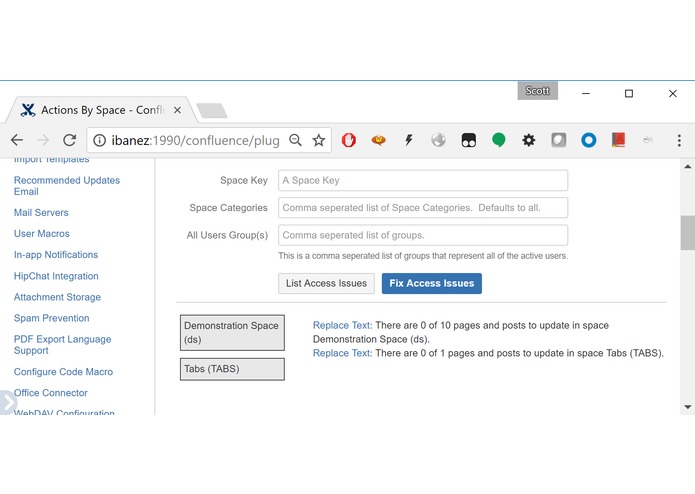The width and height of the screenshot is (695, 494).
Task: Open Chrome's three-dot menu
Action: (679, 140)
